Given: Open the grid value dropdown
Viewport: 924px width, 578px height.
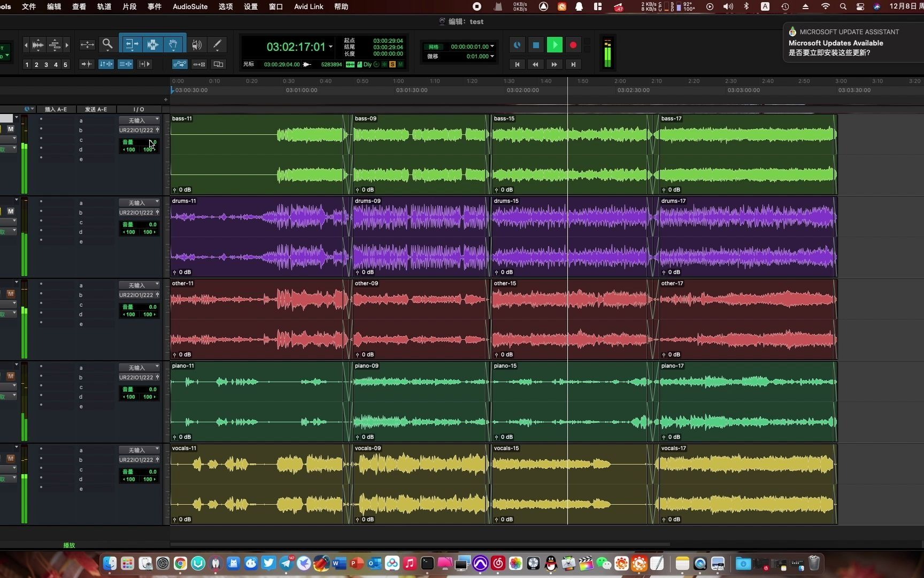Looking at the screenshot, I should 492,47.
